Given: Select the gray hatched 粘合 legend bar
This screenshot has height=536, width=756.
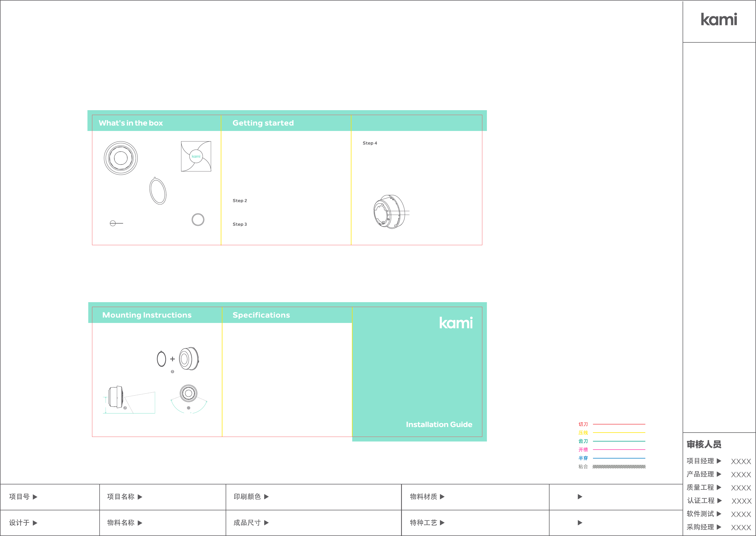Looking at the screenshot, I should tap(619, 467).
